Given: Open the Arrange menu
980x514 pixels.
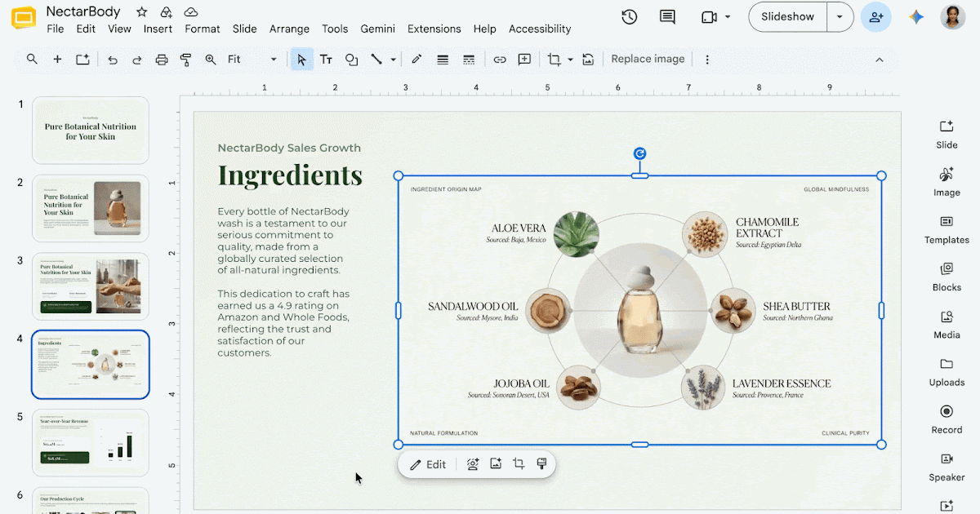Looking at the screenshot, I should pos(289,29).
